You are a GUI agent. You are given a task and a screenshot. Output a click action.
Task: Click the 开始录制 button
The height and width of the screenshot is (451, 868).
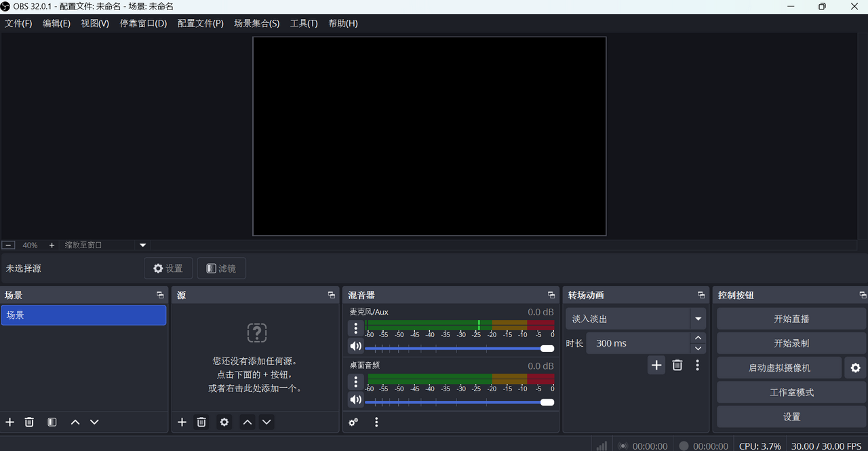click(x=791, y=343)
